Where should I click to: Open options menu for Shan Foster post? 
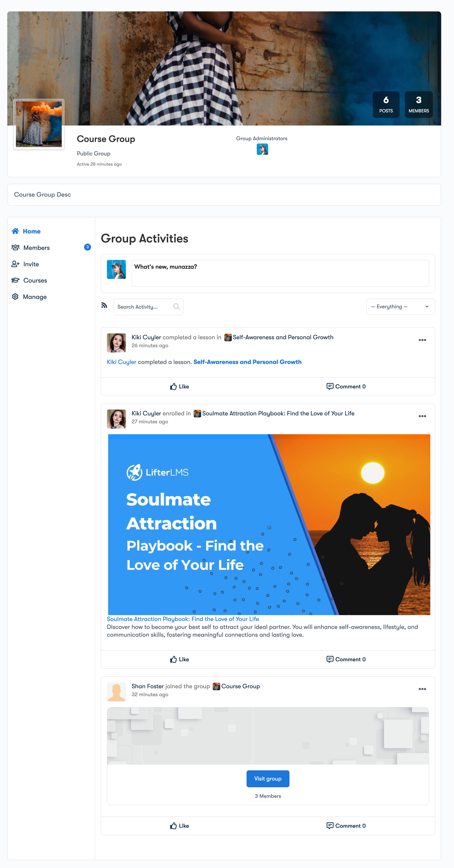point(422,689)
